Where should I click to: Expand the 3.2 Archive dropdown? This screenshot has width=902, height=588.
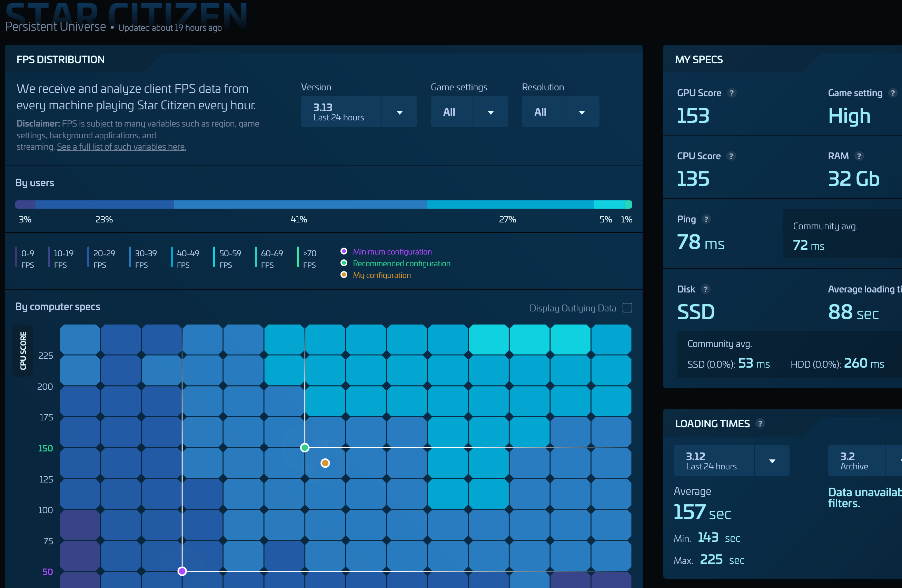[x=894, y=461]
